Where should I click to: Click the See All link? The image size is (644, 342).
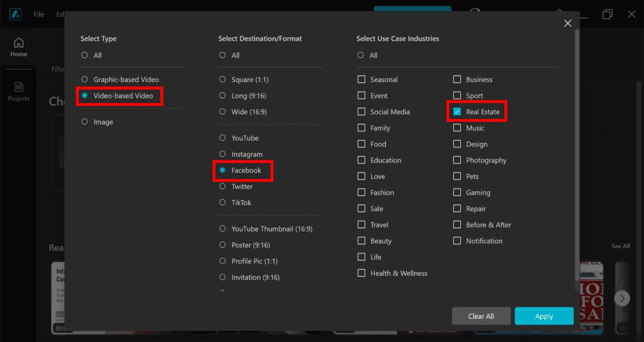coord(620,246)
